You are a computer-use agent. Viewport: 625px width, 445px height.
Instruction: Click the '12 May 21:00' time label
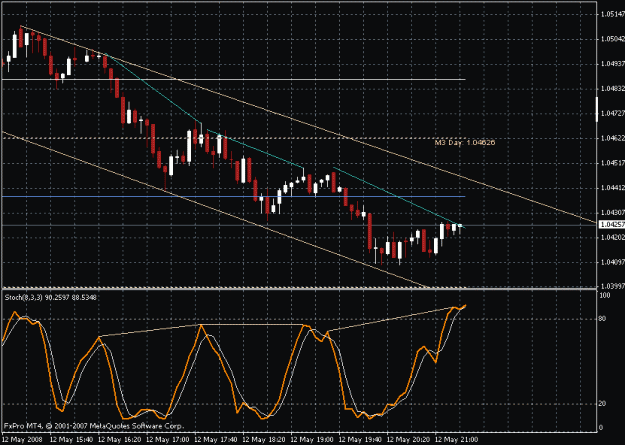(x=456, y=440)
